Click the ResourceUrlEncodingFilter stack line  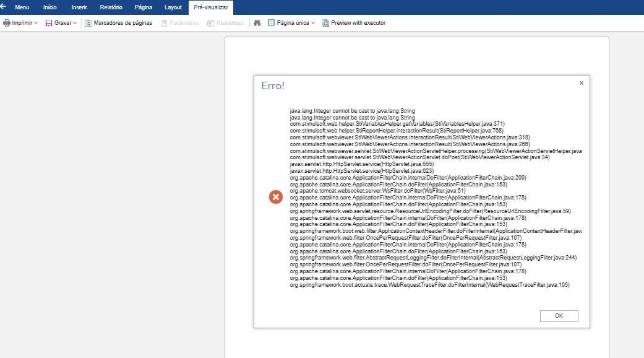click(431, 211)
